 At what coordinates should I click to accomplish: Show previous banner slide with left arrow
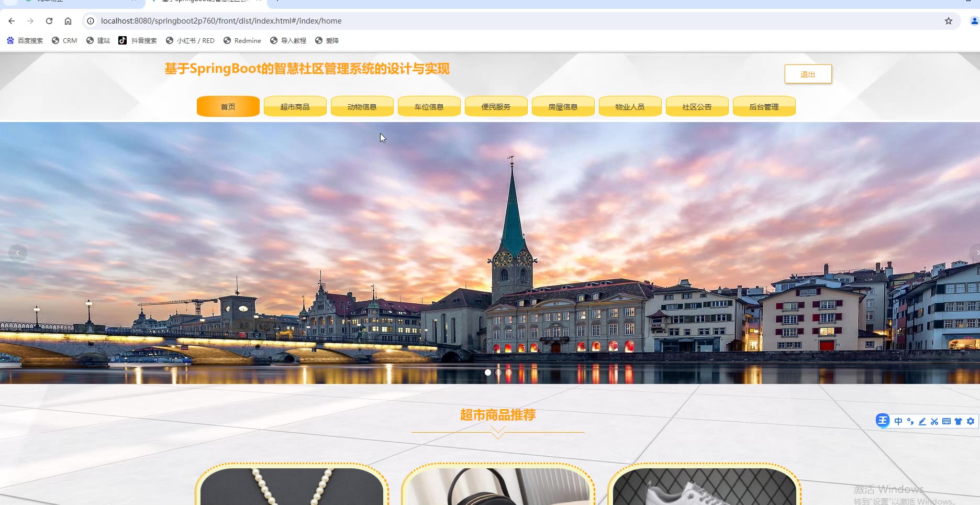point(18,253)
